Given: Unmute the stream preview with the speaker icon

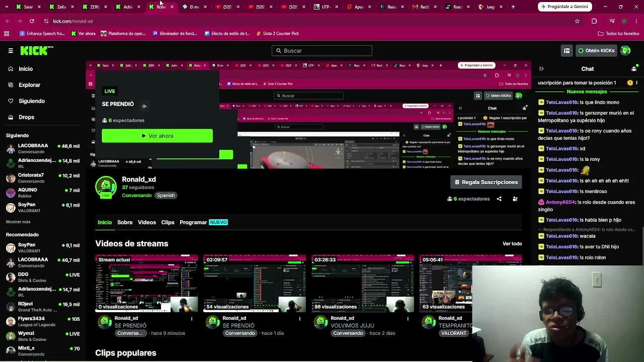Looking at the screenshot, I should pyautogui.click(x=144, y=106).
